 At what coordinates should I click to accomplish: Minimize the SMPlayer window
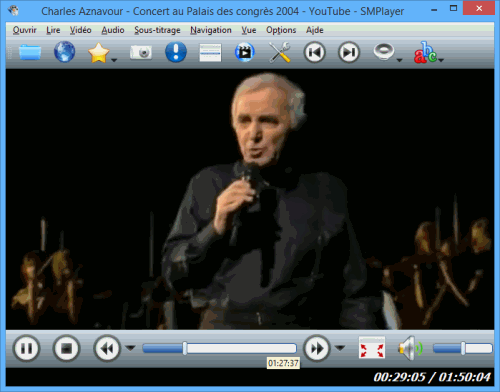[434, 9]
